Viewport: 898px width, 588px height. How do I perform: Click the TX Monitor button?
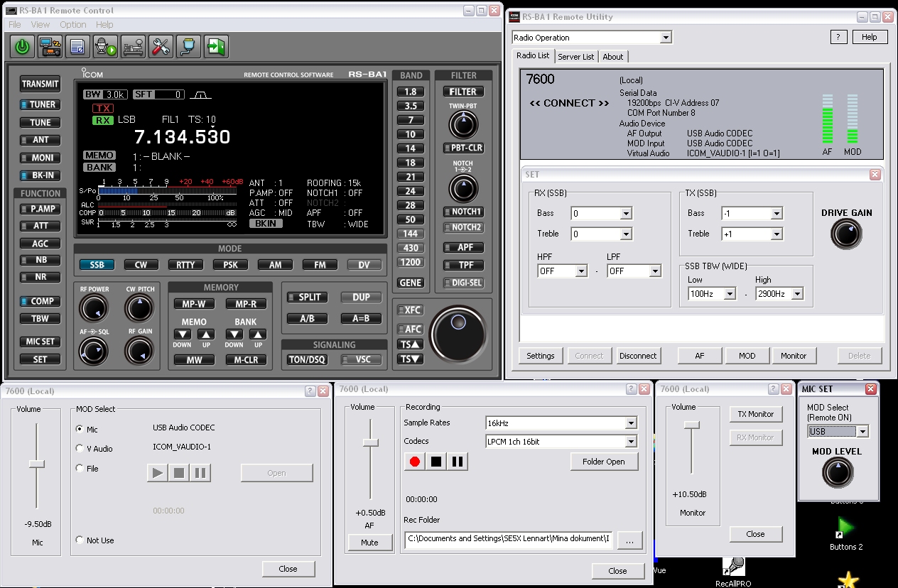[x=756, y=414]
